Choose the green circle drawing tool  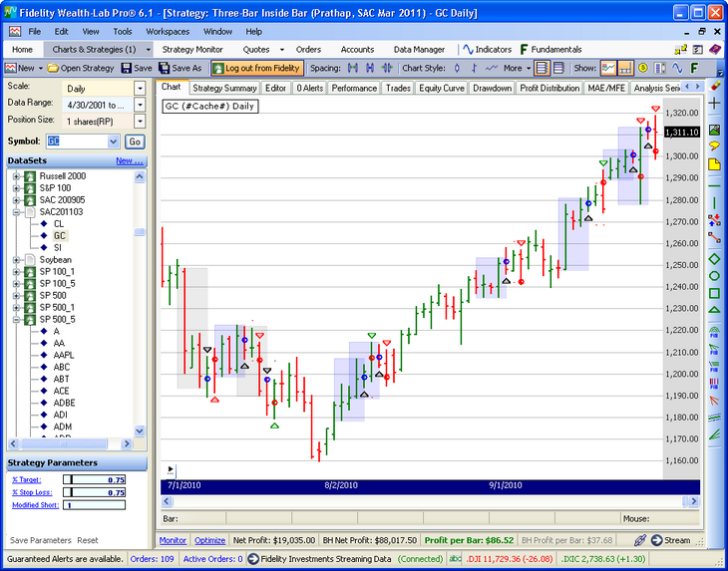tap(714, 276)
